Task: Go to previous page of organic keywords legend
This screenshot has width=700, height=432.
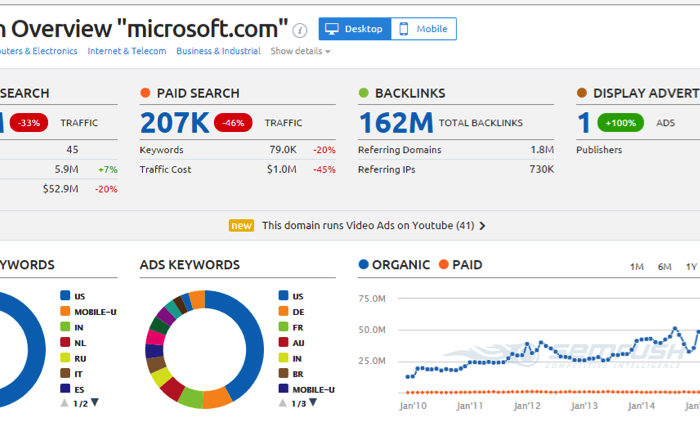Action: coord(64,403)
